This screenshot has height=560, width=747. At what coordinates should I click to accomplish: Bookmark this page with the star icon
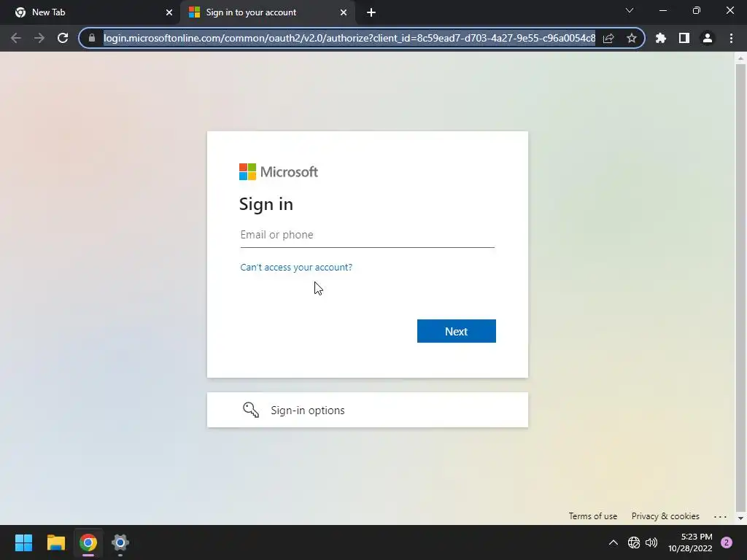(632, 38)
